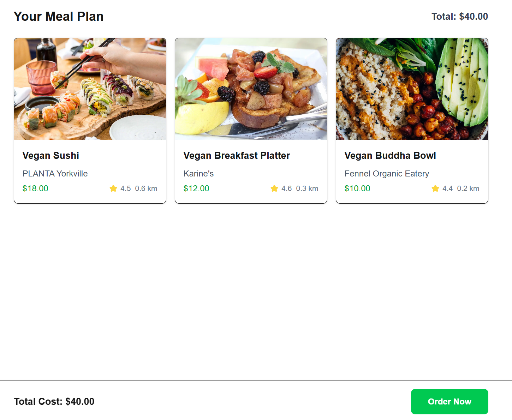Click the Your Meal Plan heading
This screenshot has height=420, width=512.
click(x=59, y=17)
